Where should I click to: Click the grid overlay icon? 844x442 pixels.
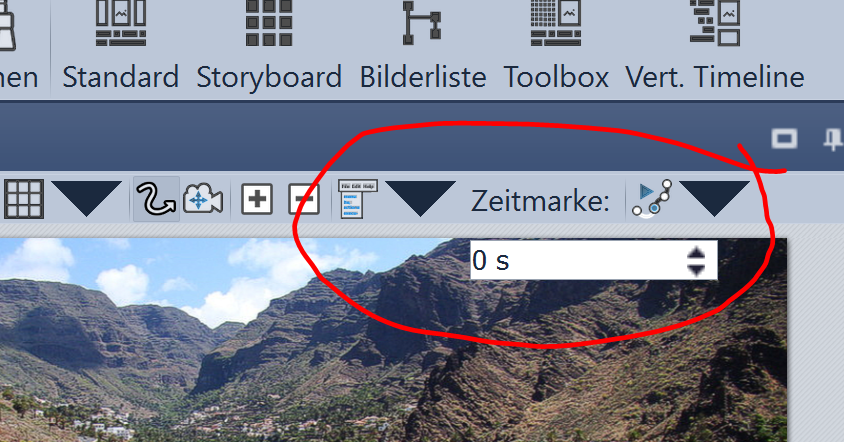[24, 199]
